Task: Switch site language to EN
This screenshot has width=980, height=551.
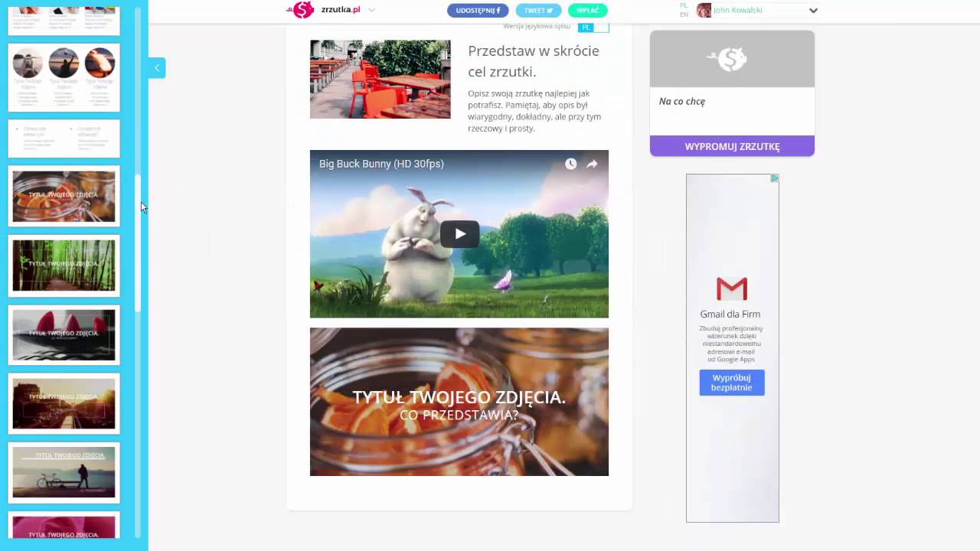Action: pos(684,15)
